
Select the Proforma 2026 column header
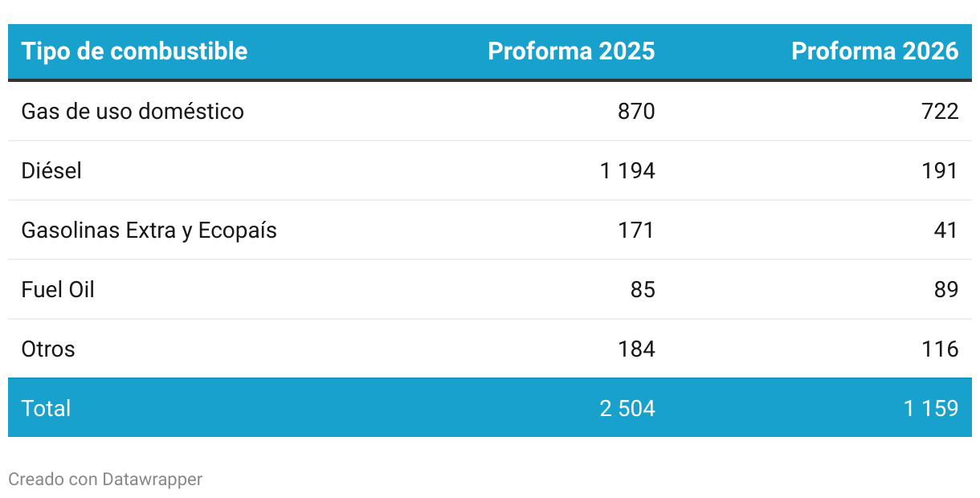(x=875, y=51)
